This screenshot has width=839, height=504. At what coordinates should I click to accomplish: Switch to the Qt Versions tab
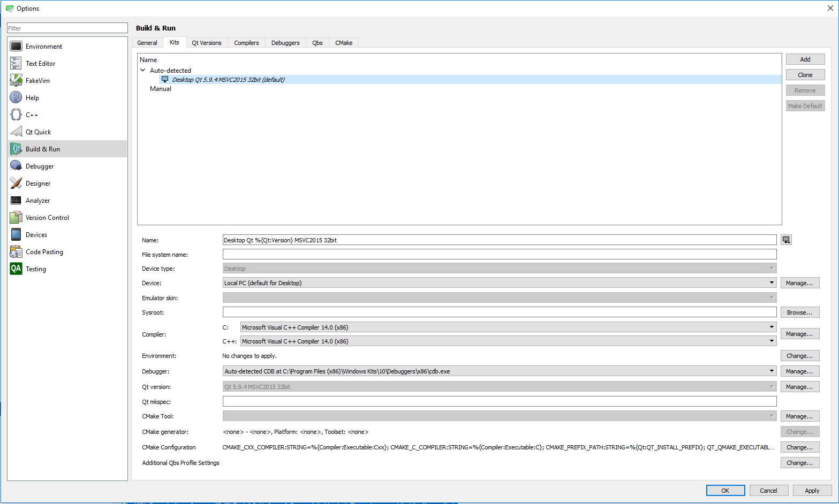coord(207,43)
